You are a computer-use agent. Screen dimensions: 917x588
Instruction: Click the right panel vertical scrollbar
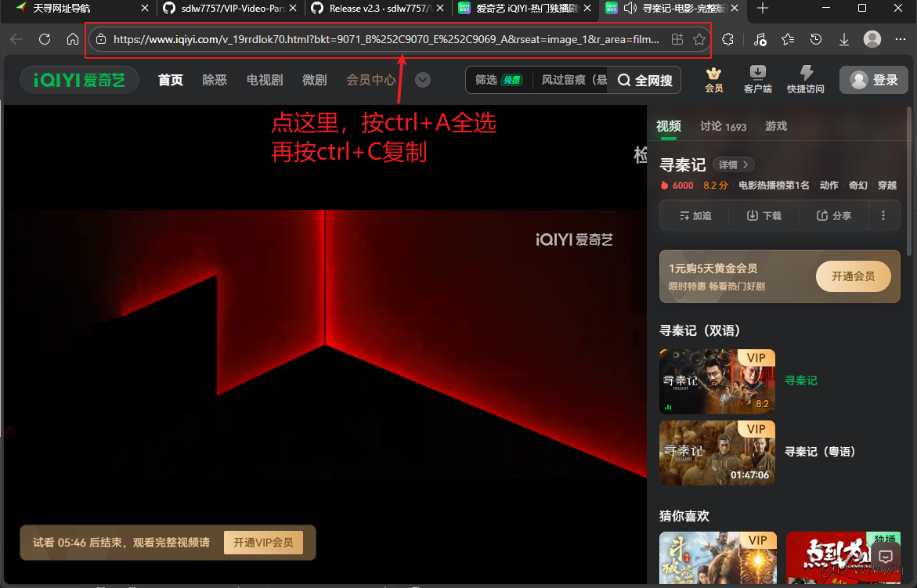[x=909, y=181]
